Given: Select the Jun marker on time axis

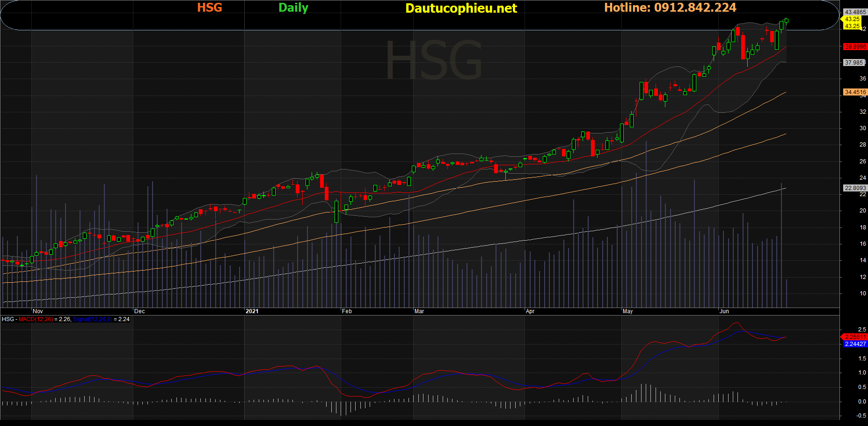Looking at the screenshot, I should tap(724, 311).
